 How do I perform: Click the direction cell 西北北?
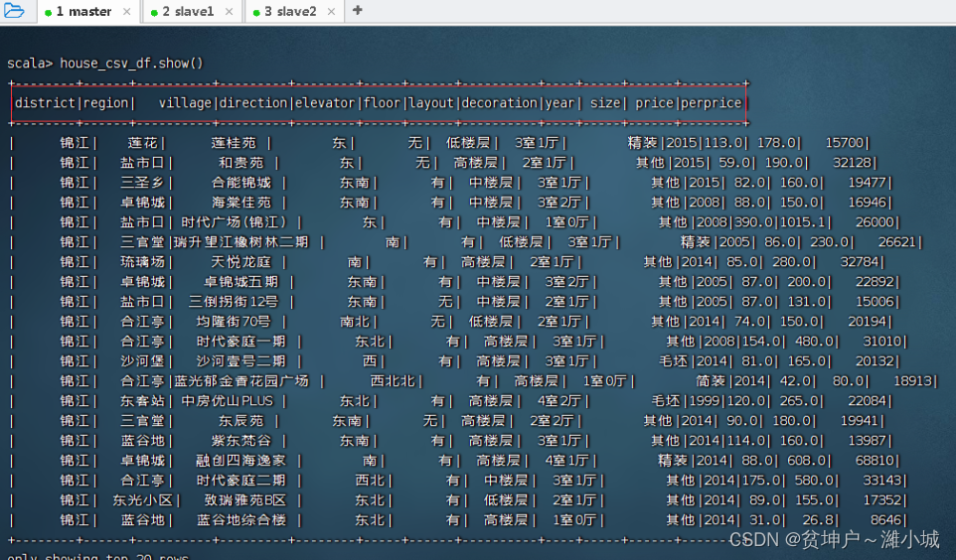click(x=393, y=381)
